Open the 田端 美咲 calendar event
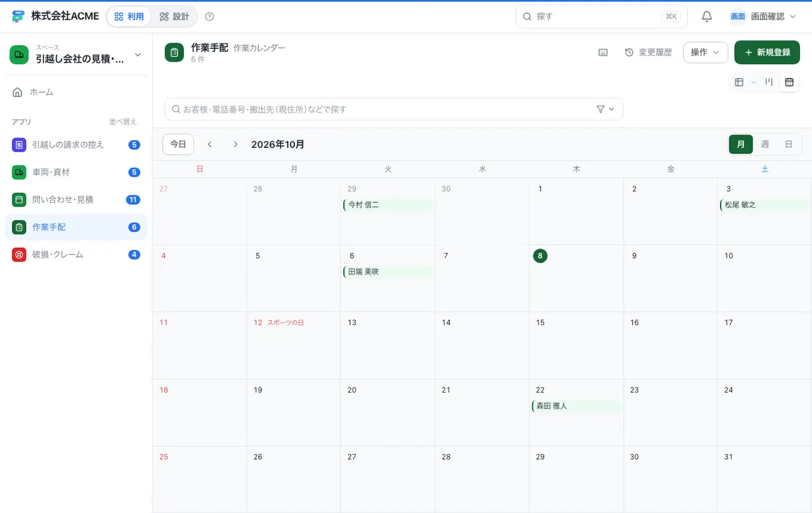The image size is (812, 513). (388, 271)
